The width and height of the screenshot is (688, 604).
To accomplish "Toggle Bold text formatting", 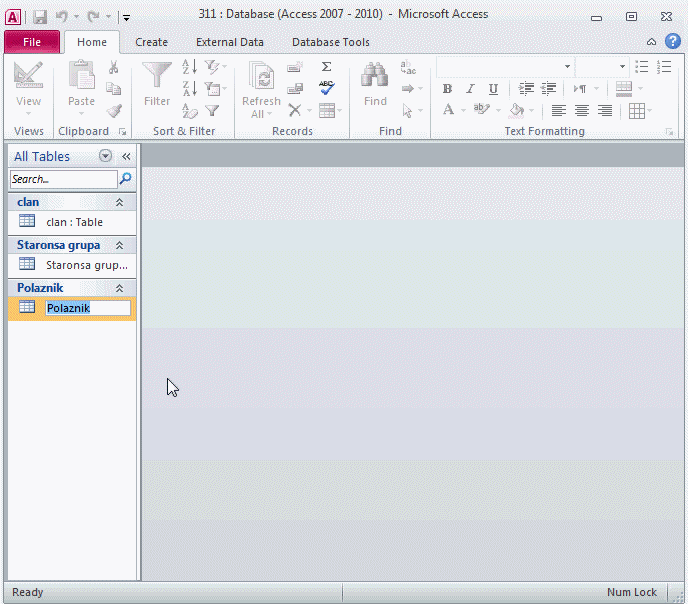I will (x=447, y=89).
